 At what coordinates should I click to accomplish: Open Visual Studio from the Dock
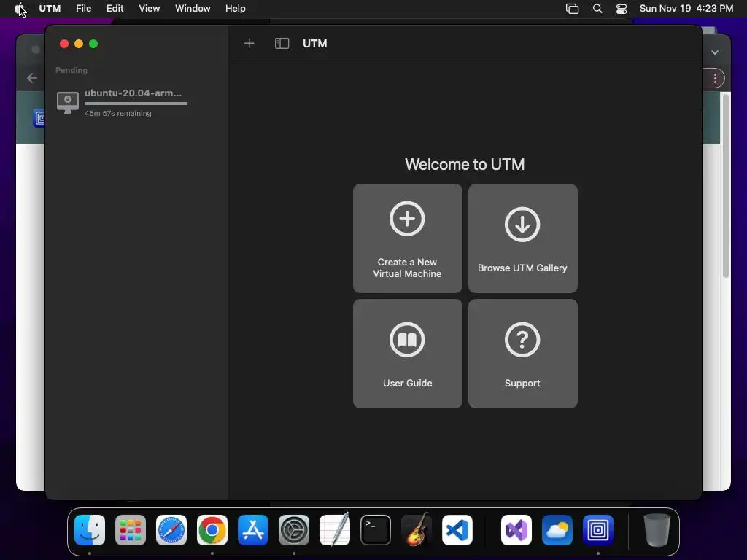516,530
